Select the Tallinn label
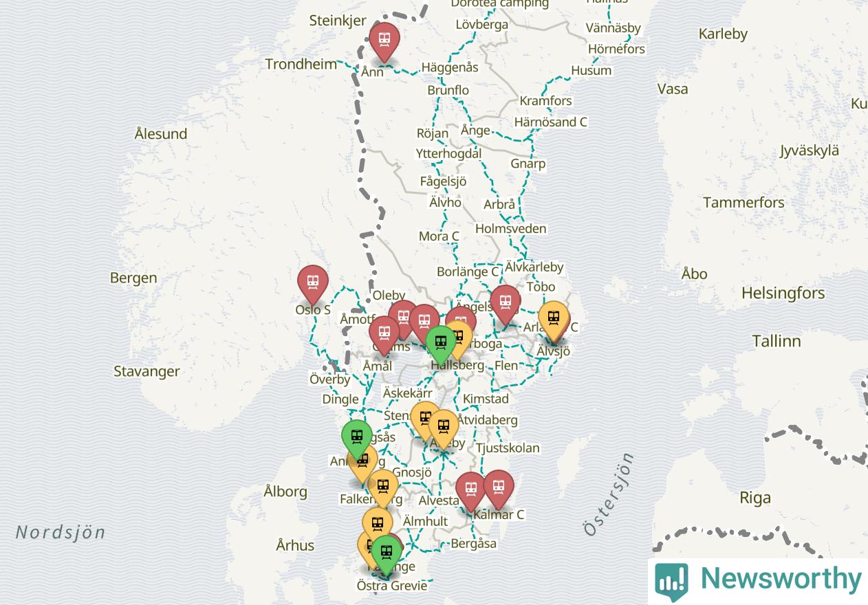The width and height of the screenshot is (868, 605). coord(776,341)
